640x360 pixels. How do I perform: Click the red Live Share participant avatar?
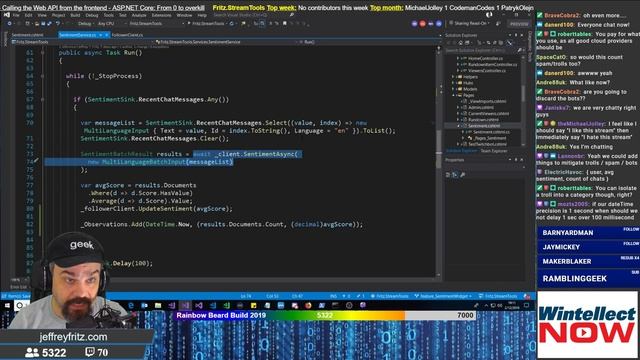coord(422,24)
